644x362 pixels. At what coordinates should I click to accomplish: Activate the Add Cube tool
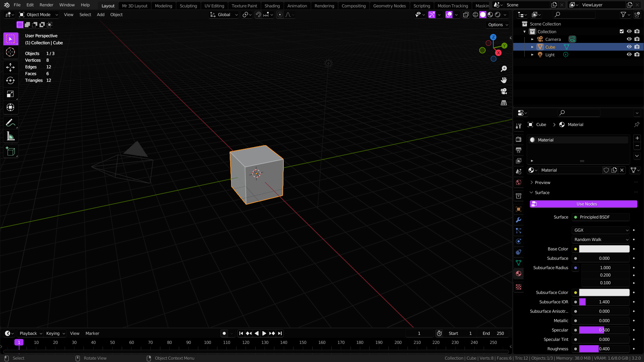[x=10, y=152]
